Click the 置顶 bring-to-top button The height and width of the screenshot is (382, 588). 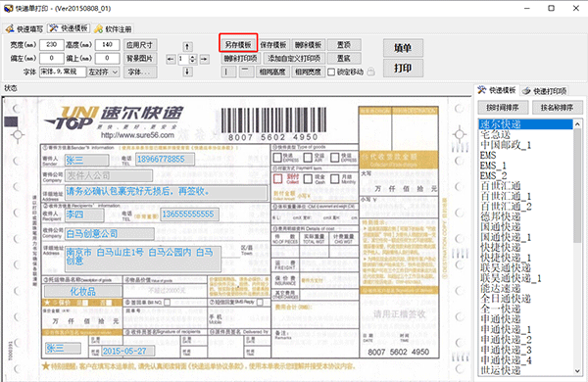coord(344,45)
